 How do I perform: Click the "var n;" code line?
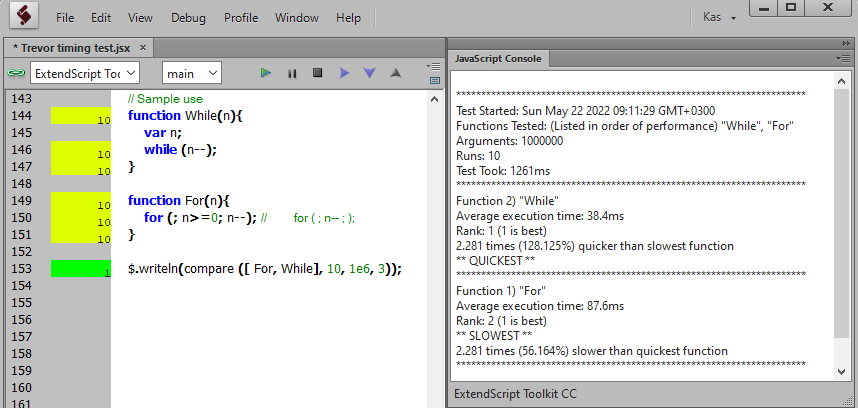tap(163, 133)
